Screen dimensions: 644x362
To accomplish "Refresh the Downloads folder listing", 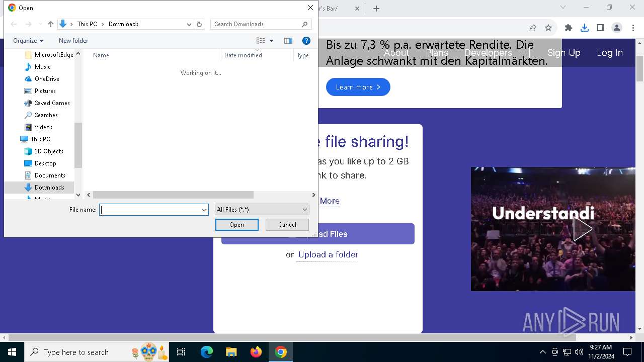I will [199, 24].
